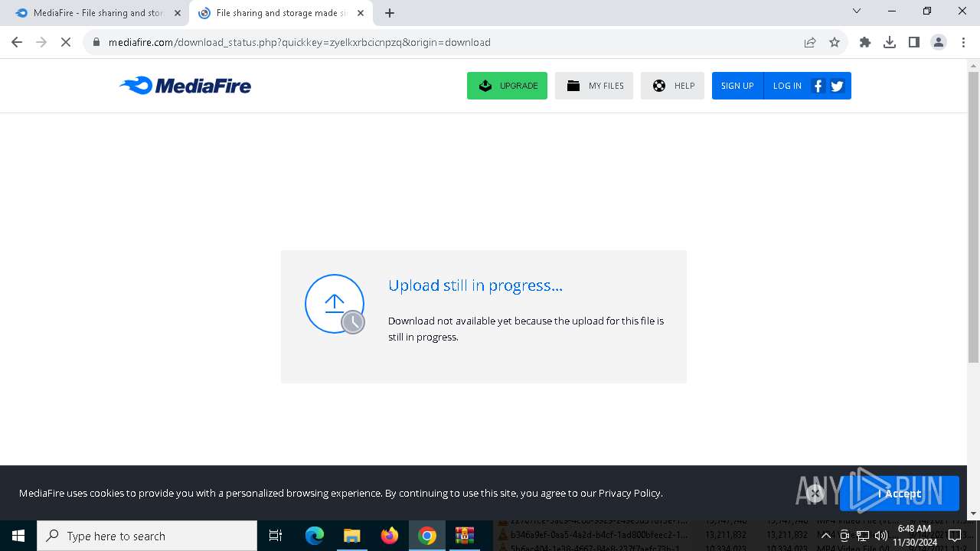Screen dimensions: 980x551
Task: Accept the cookie notice
Action: pyautogui.click(x=900, y=494)
